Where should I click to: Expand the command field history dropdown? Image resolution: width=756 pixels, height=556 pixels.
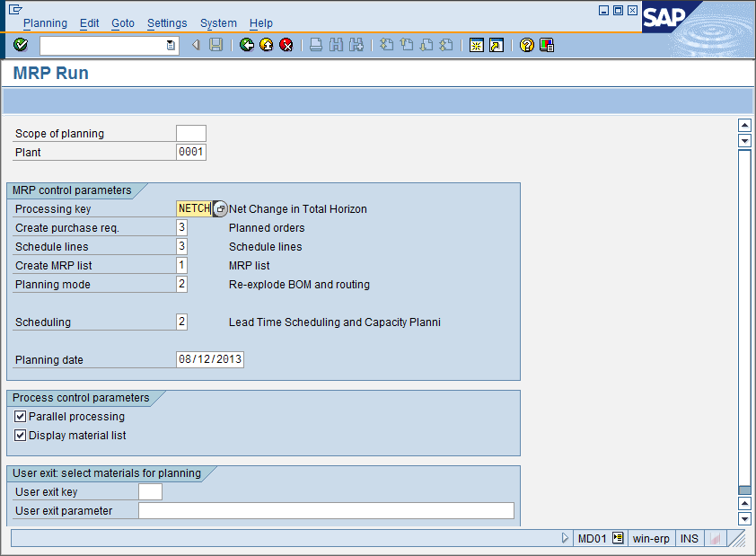(171, 45)
